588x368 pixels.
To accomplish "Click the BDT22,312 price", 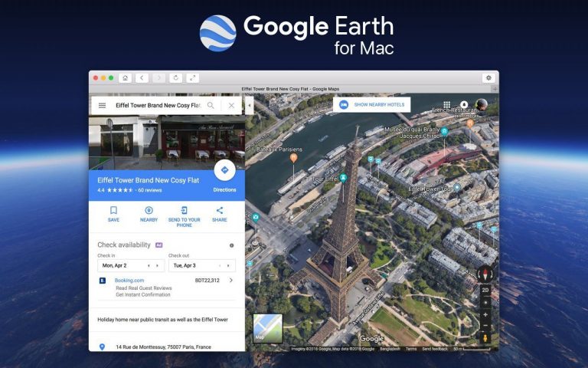I will point(207,281).
